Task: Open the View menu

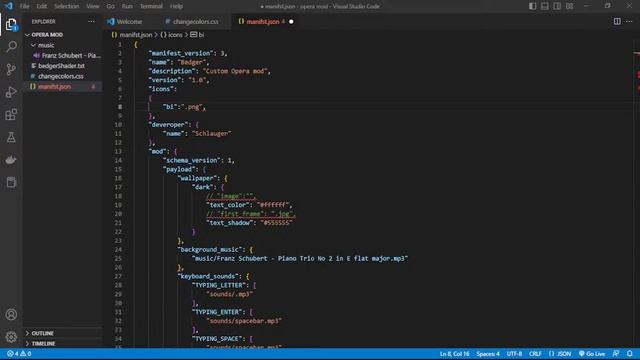Action: tap(93, 6)
